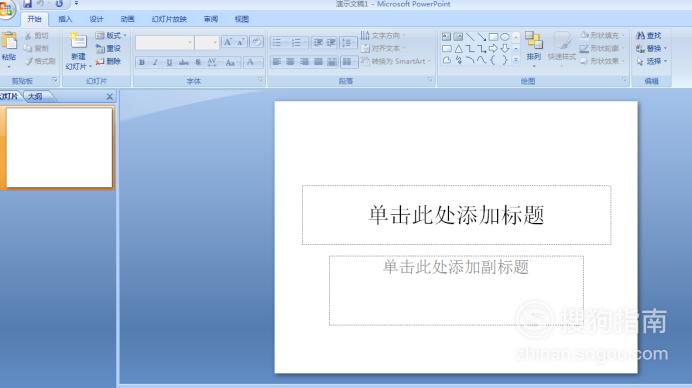Toggle Italic formatting

(155, 62)
